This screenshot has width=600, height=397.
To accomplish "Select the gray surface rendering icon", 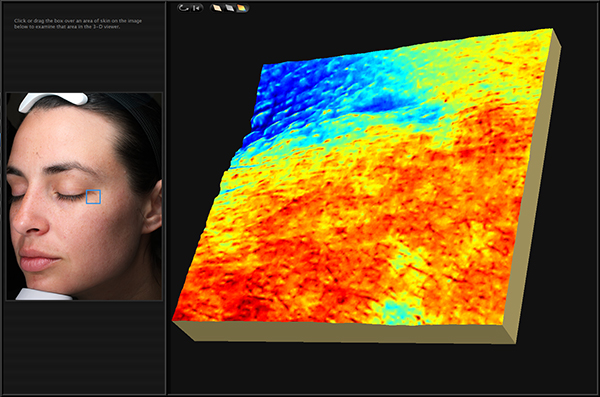I will coord(229,8).
